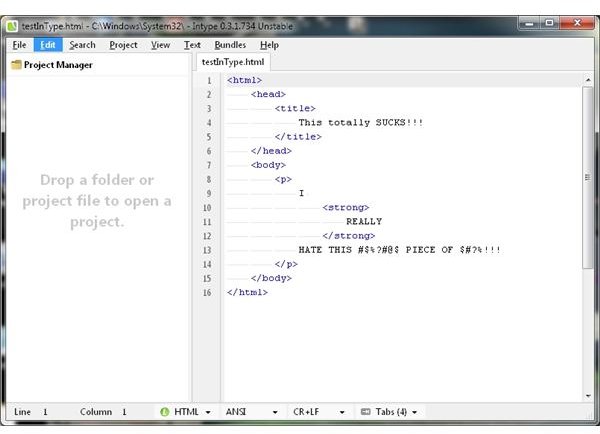Click the scrollbar down arrow
Viewport: 600px width, 434px height.
pyautogui.click(x=588, y=396)
